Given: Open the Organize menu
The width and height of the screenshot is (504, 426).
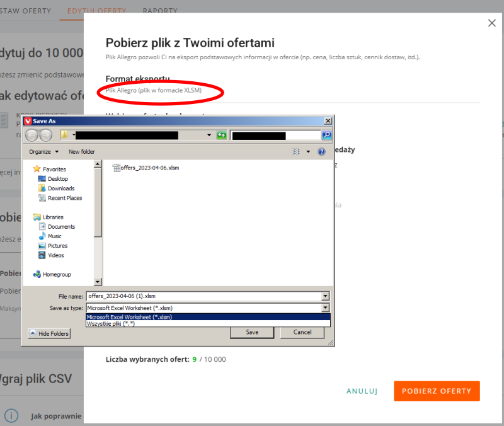Looking at the screenshot, I should coord(43,152).
